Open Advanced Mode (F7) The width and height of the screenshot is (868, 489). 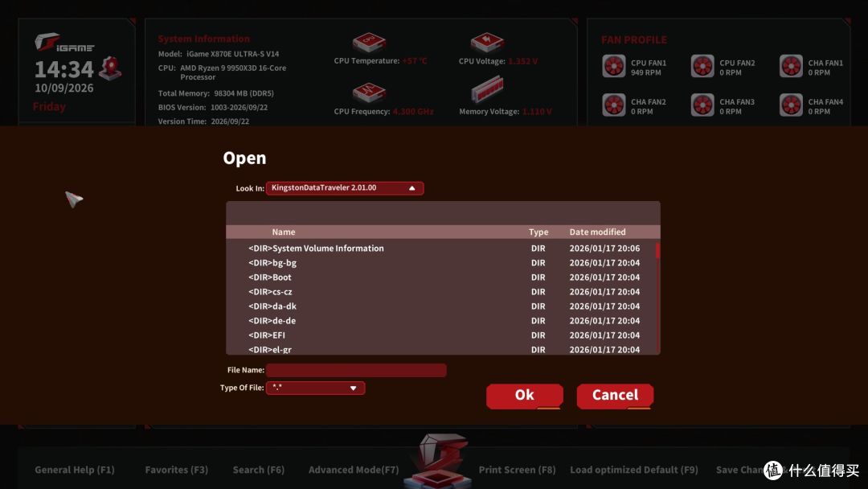click(353, 470)
